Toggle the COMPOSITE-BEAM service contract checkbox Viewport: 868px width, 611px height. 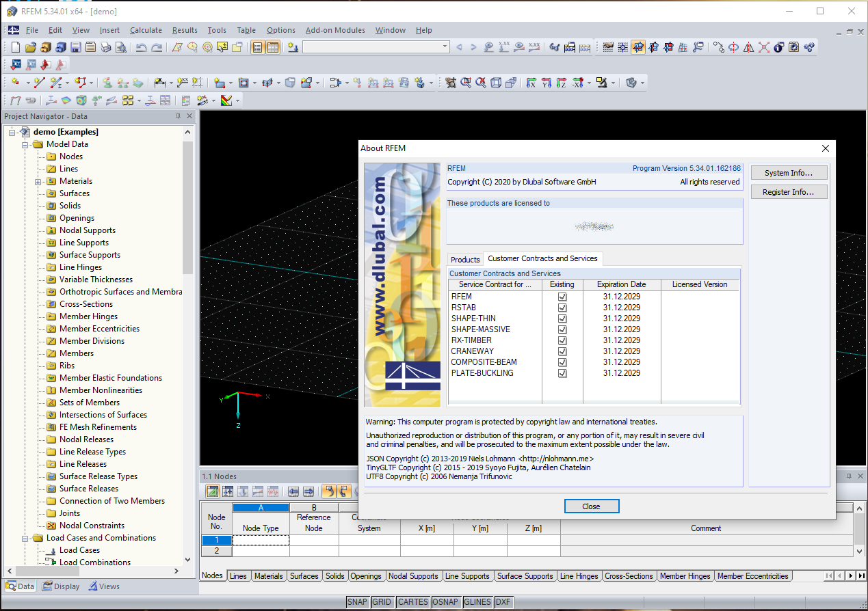(562, 362)
